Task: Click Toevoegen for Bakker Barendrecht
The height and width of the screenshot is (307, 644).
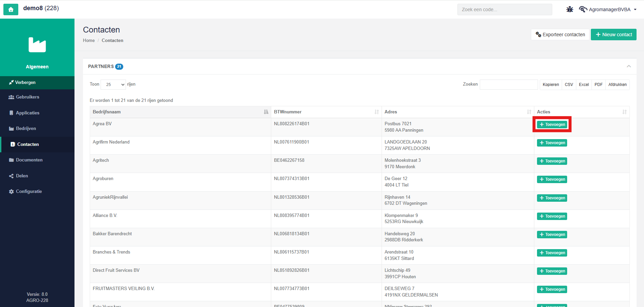Action: point(552,235)
